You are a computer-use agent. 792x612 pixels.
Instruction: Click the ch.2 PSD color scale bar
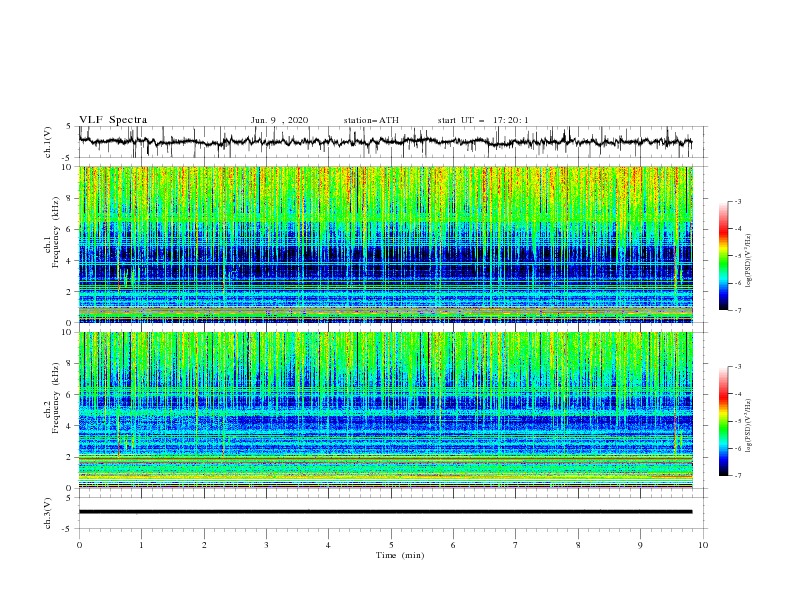pos(723,421)
